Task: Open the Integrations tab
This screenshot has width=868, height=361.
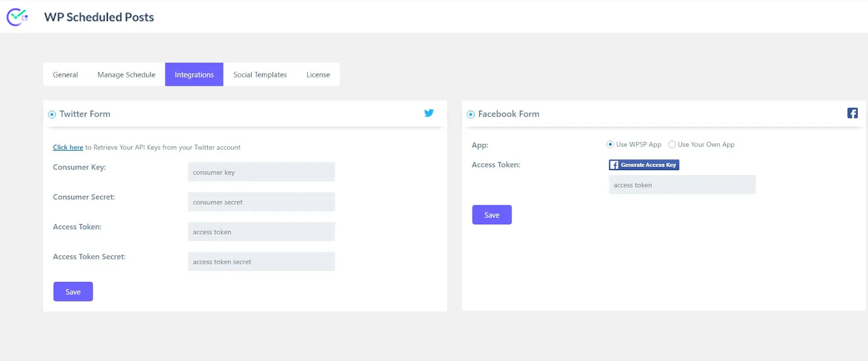Action: click(x=194, y=75)
